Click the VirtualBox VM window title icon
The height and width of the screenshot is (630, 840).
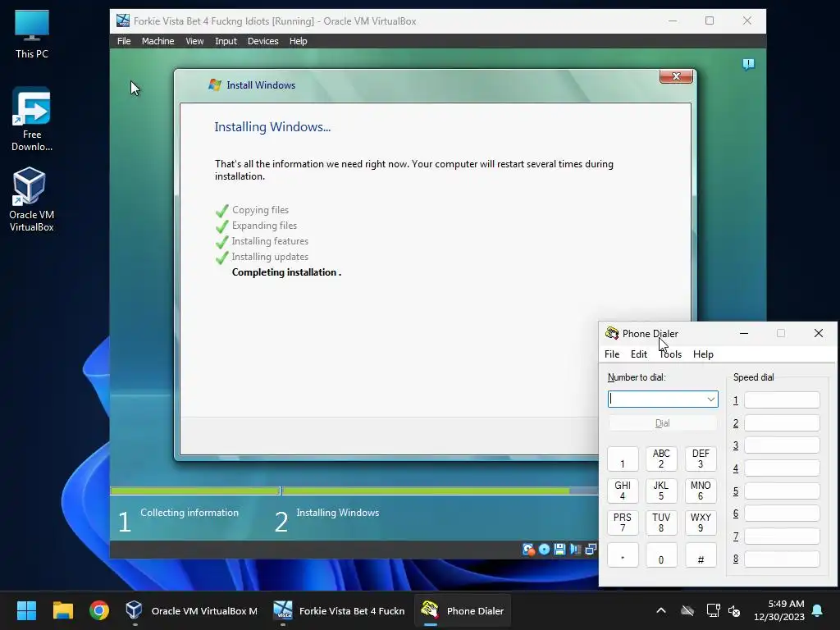(123, 21)
